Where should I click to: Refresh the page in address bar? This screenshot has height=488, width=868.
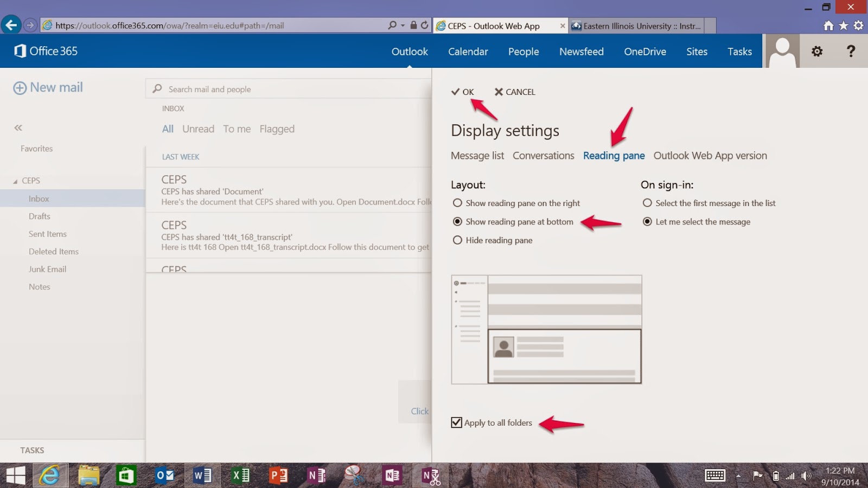click(x=424, y=25)
